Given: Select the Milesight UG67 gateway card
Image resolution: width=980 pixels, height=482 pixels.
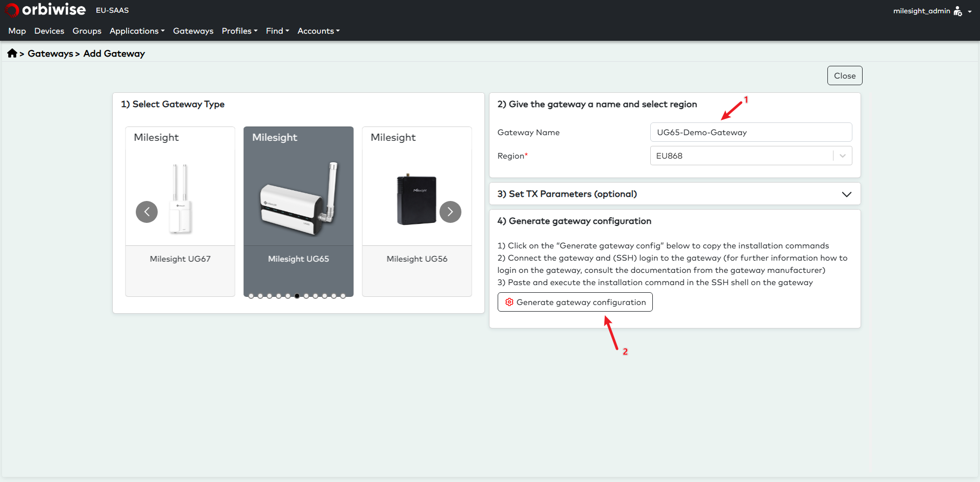Looking at the screenshot, I should pyautogui.click(x=180, y=212).
